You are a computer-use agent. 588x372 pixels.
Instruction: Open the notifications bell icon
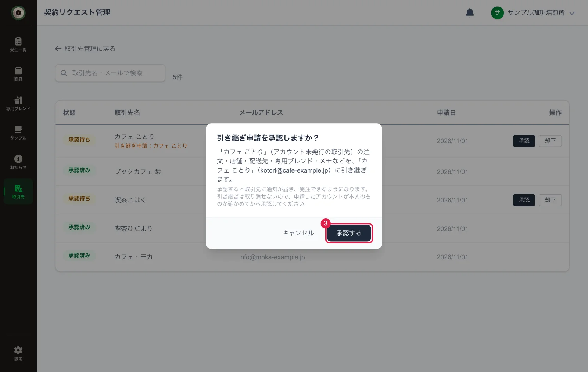coord(470,13)
